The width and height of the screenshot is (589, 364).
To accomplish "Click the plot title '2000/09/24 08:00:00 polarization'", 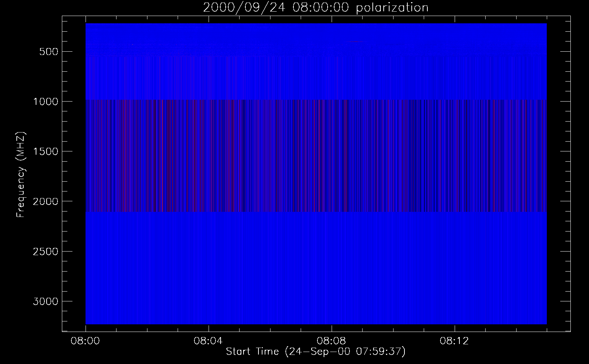I will 316,8.
